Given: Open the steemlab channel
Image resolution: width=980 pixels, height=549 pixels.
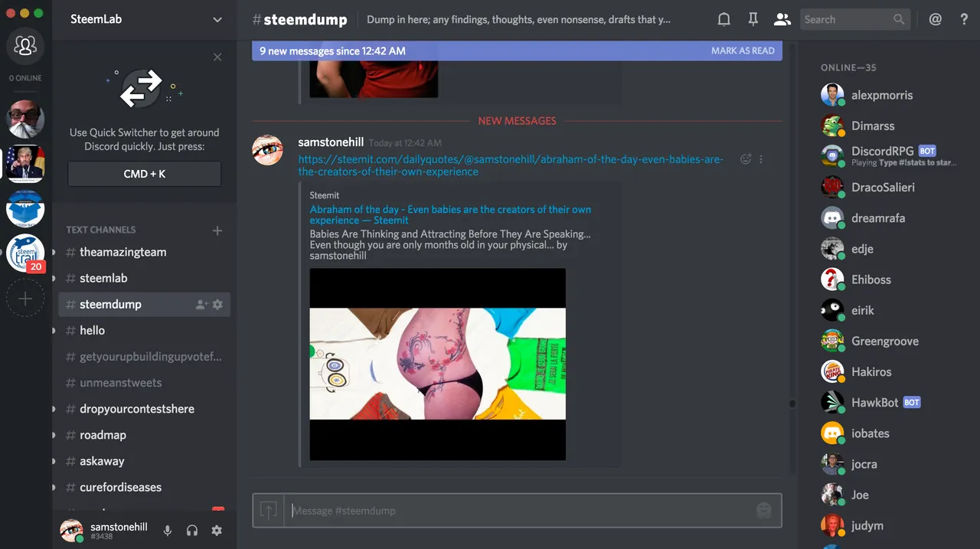Looking at the screenshot, I should [145, 278].
